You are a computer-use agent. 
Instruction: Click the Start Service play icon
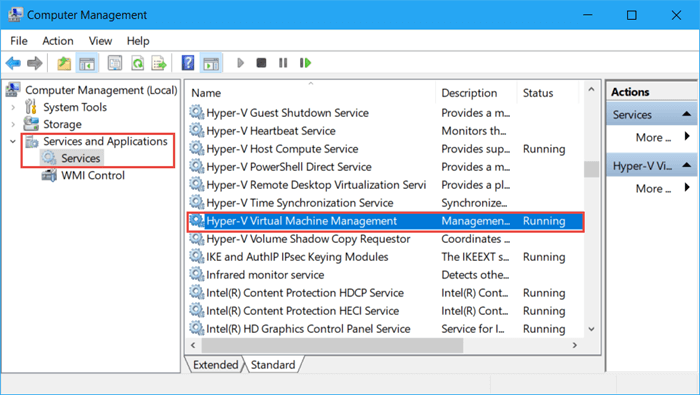tap(241, 63)
